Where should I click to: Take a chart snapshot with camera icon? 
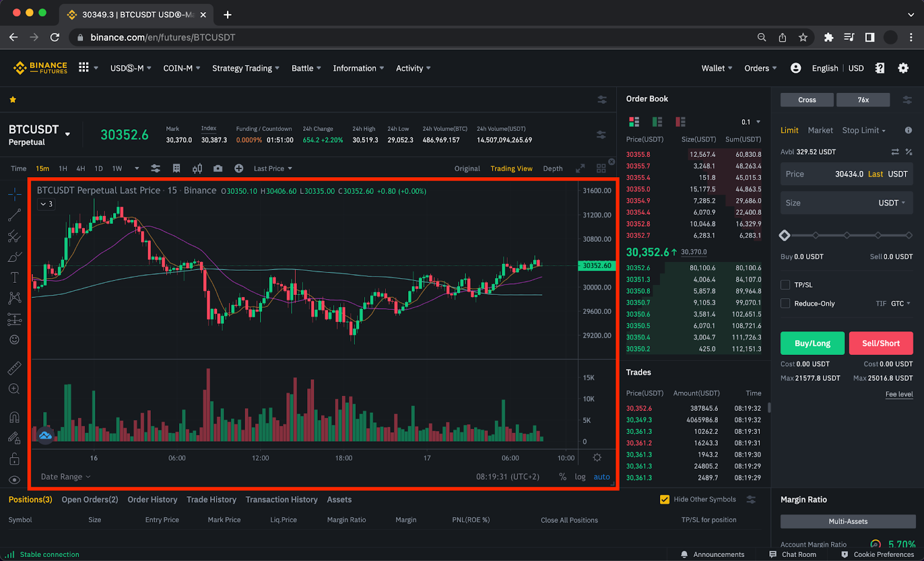point(218,169)
